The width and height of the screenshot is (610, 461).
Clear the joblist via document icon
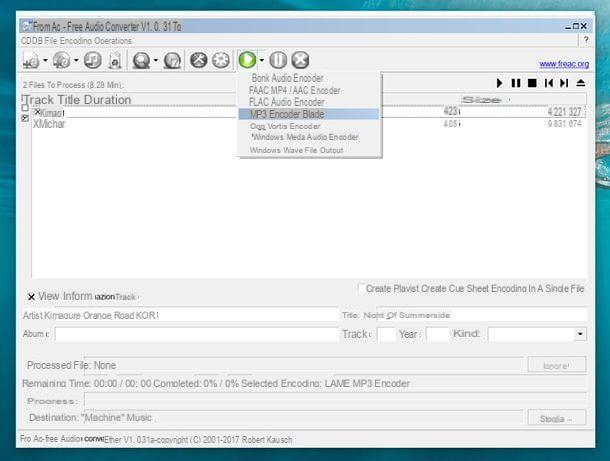115,60
